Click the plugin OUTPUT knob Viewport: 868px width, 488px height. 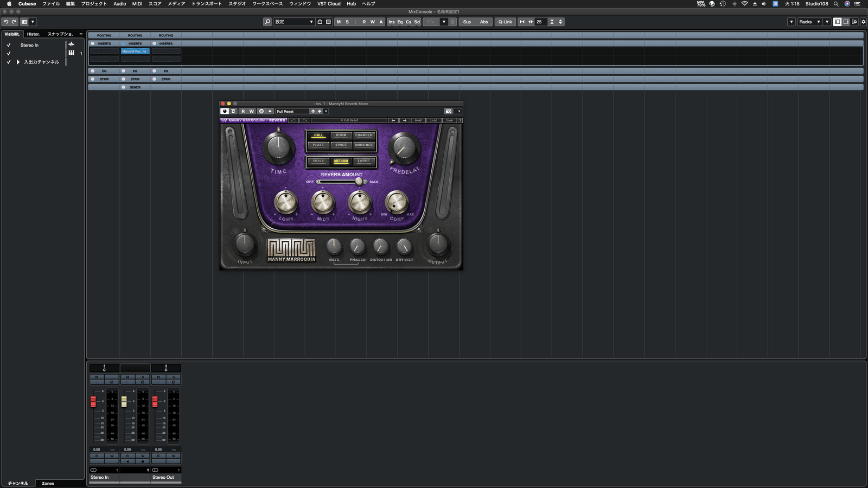pos(438,244)
